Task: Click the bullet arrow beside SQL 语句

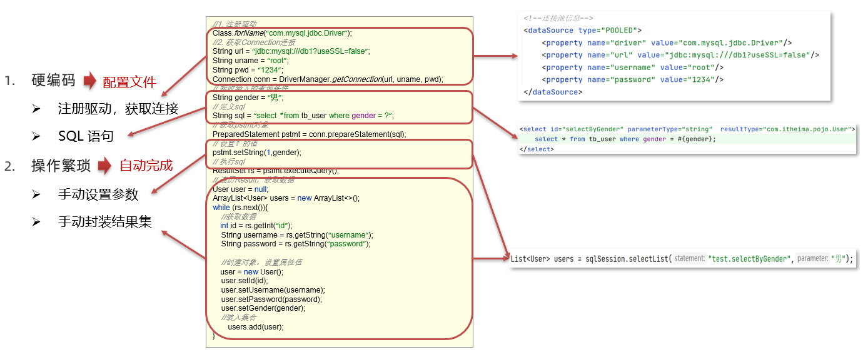Action: 36,136
